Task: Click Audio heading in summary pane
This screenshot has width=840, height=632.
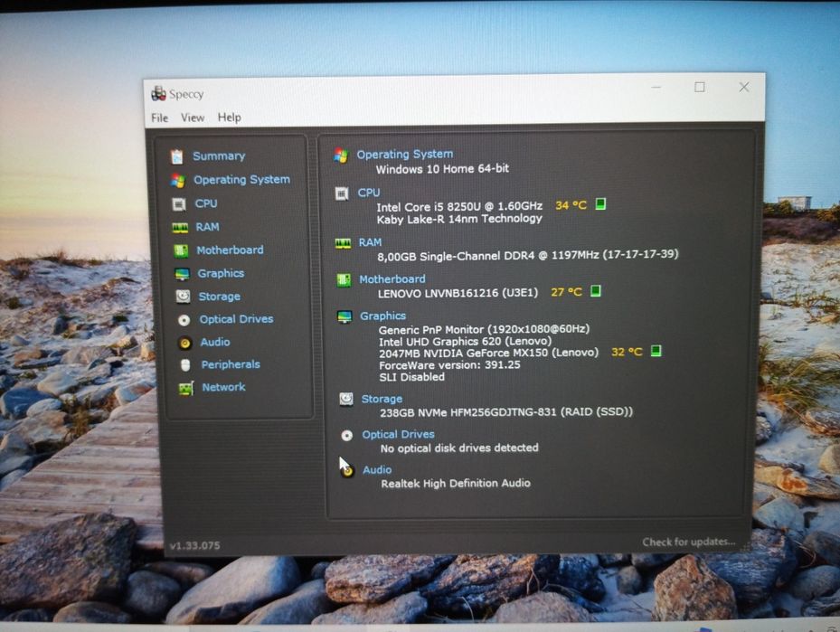Action: click(x=377, y=470)
